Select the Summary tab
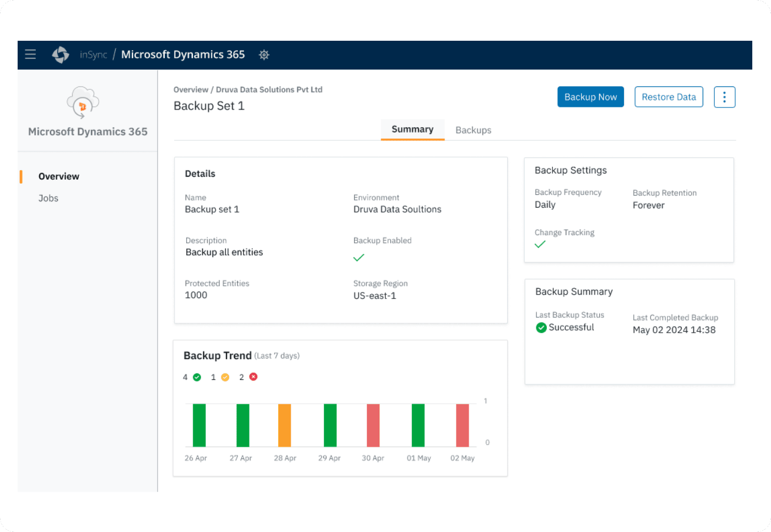 point(412,129)
